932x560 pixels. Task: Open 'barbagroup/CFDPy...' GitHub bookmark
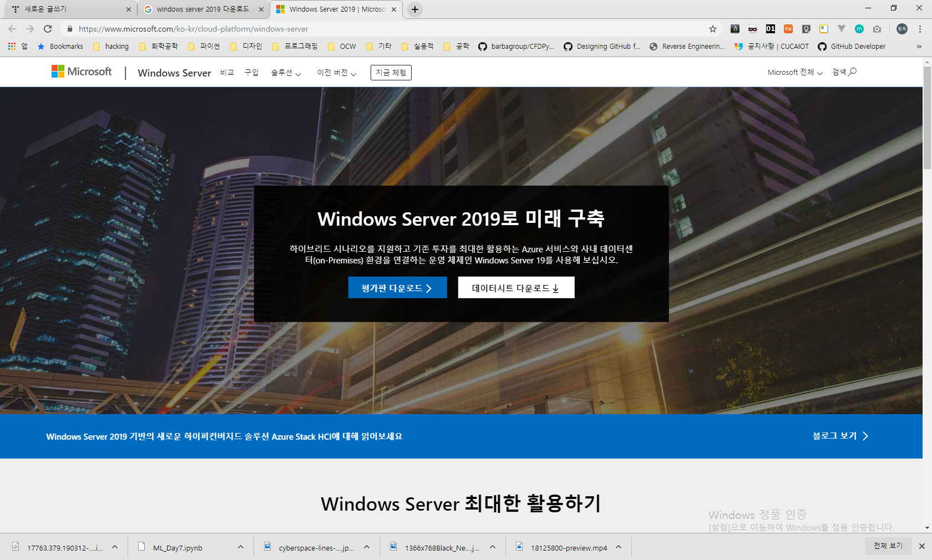coord(516,47)
